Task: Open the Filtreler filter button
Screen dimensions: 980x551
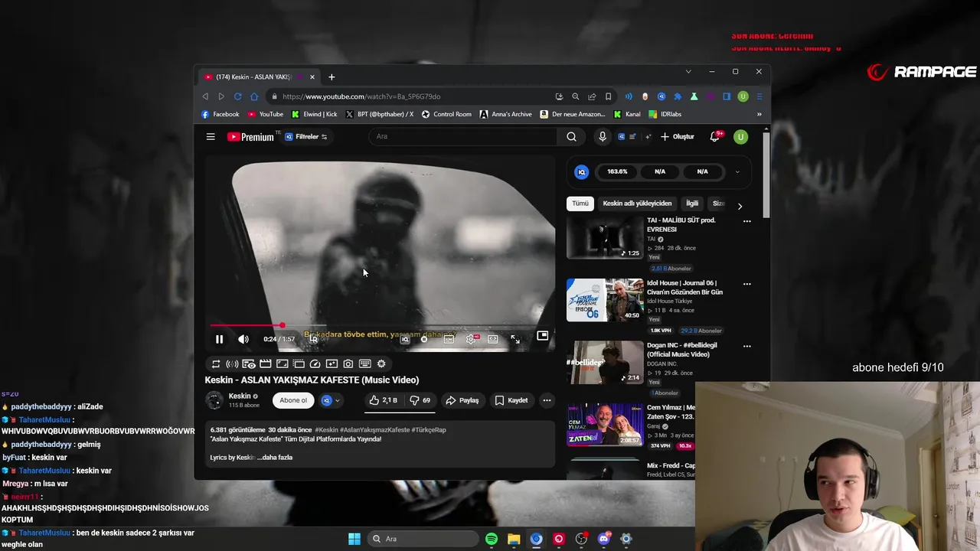Action: pos(306,137)
